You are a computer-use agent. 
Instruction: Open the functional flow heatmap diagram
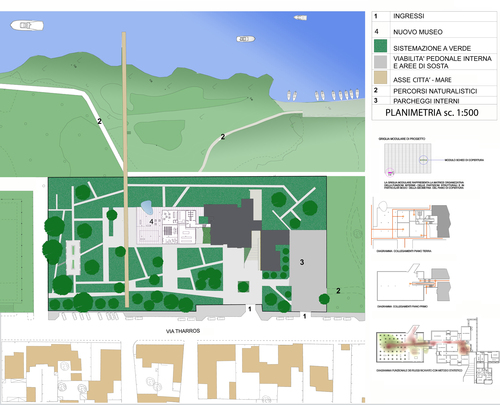(437, 350)
